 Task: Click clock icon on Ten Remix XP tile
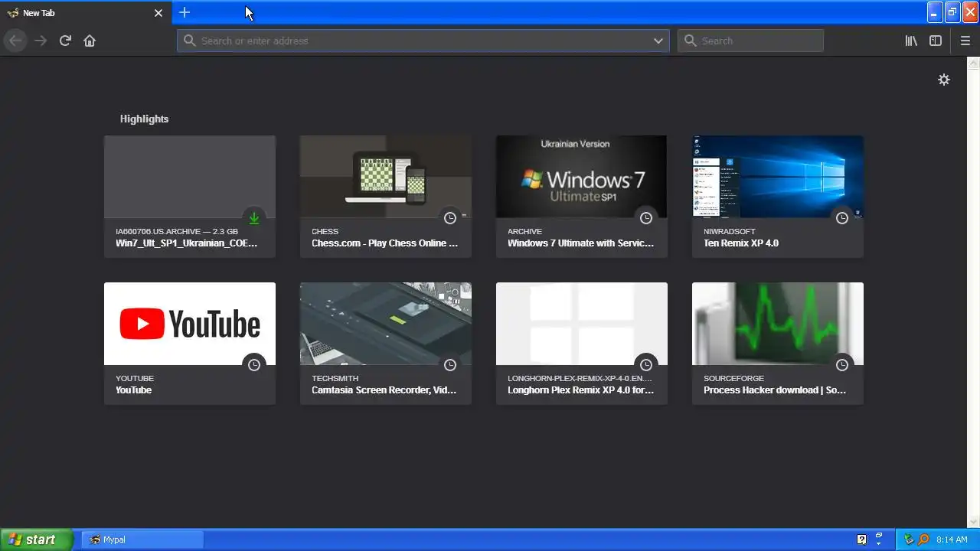pyautogui.click(x=842, y=218)
